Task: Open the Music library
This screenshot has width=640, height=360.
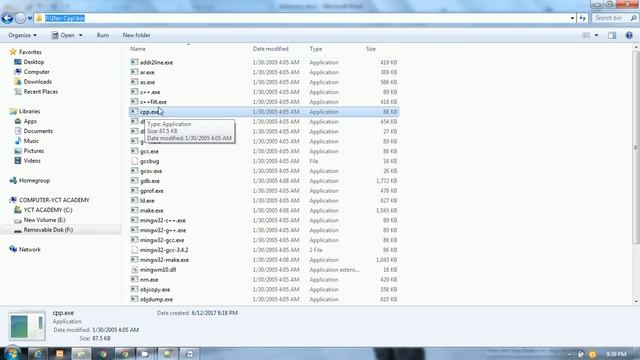Action: (31, 141)
